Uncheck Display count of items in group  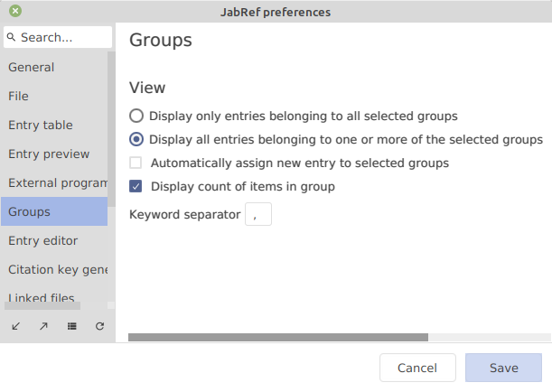[x=136, y=187]
